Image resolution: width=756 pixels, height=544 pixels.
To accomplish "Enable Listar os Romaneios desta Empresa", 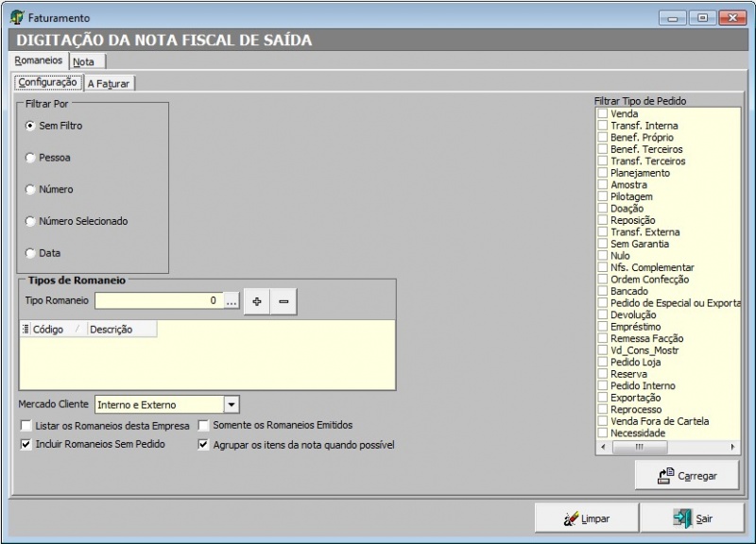I will 26,426.
